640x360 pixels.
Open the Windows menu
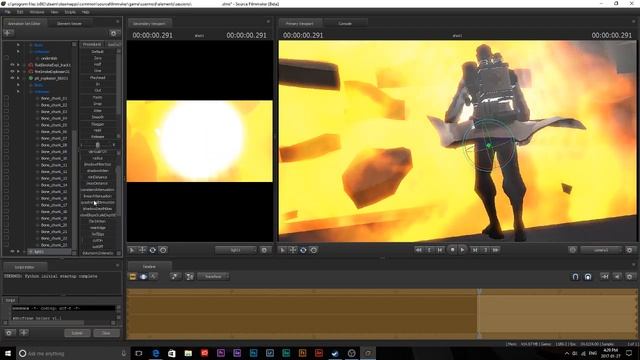[37, 12]
